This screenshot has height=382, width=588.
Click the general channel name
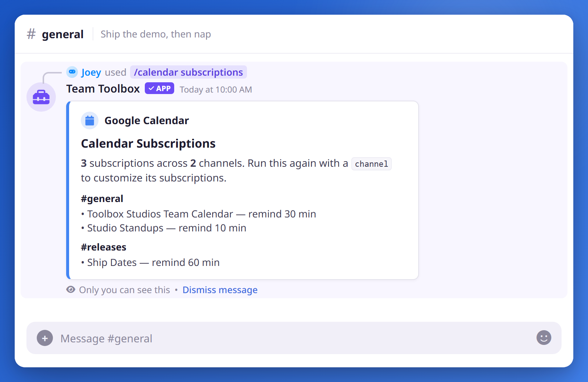point(63,34)
